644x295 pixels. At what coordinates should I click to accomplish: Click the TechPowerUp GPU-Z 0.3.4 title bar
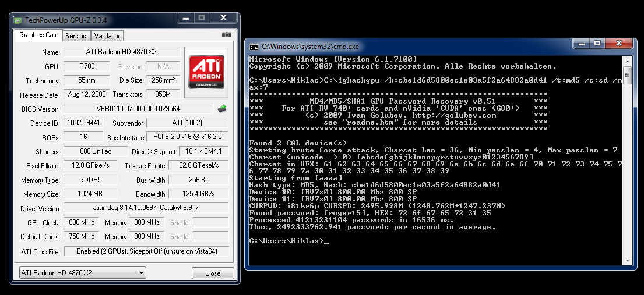(x=94, y=20)
